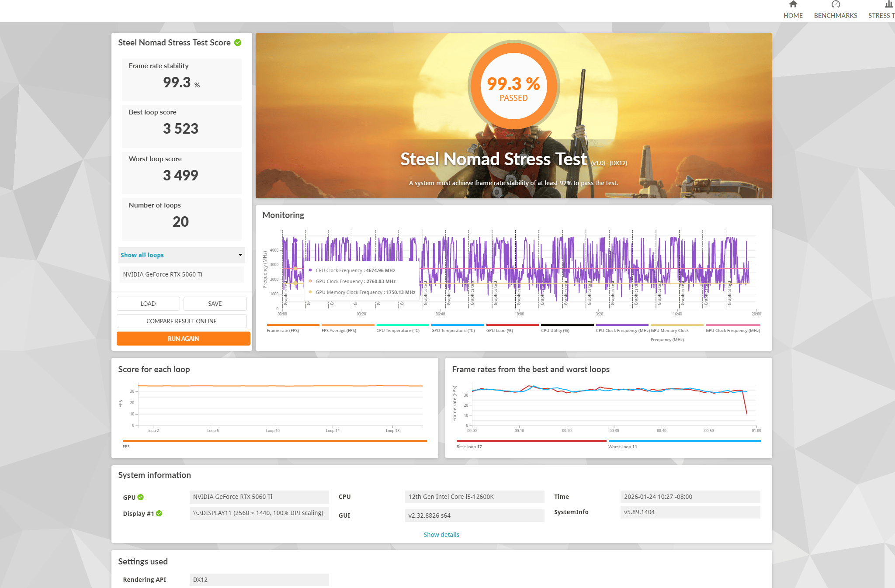
Task: Click the SAVE button
Action: point(215,304)
